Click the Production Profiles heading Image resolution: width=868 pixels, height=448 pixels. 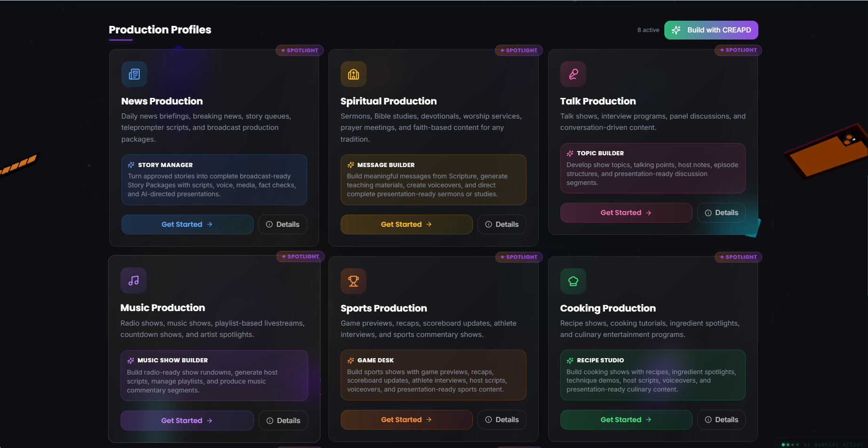tap(160, 30)
